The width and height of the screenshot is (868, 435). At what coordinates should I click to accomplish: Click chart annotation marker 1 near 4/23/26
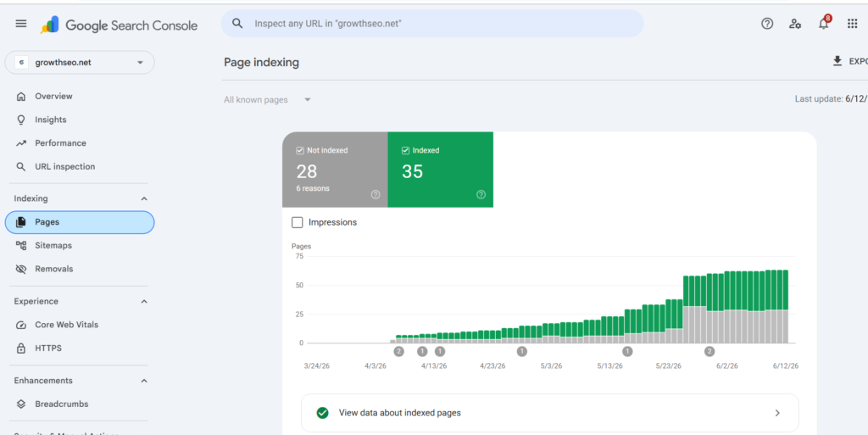coord(521,351)
